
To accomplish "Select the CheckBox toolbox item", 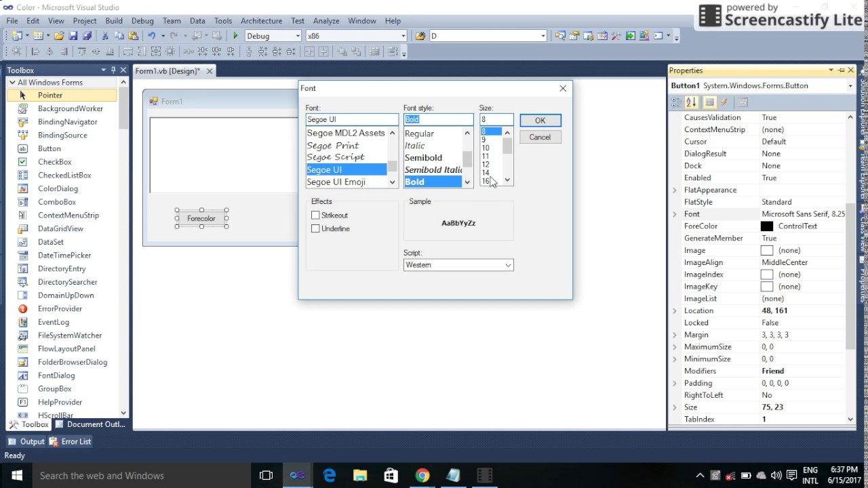I will pos(54,162).
